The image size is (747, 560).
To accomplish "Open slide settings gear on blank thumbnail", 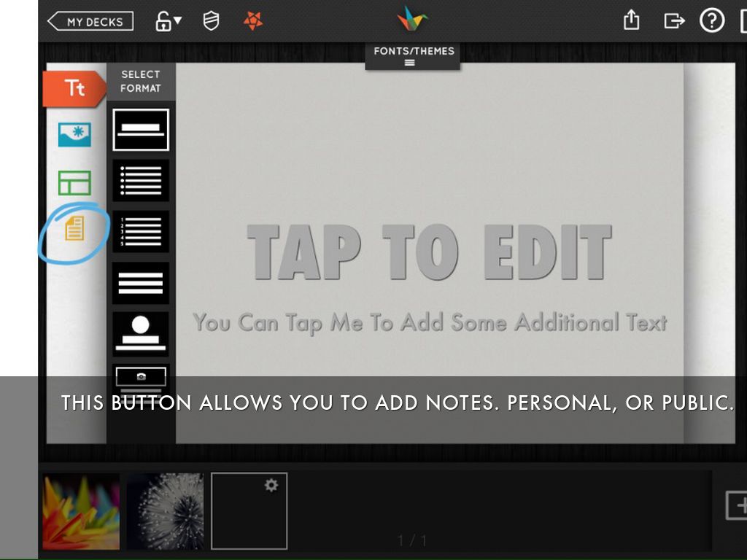I will tap(271, 485).
